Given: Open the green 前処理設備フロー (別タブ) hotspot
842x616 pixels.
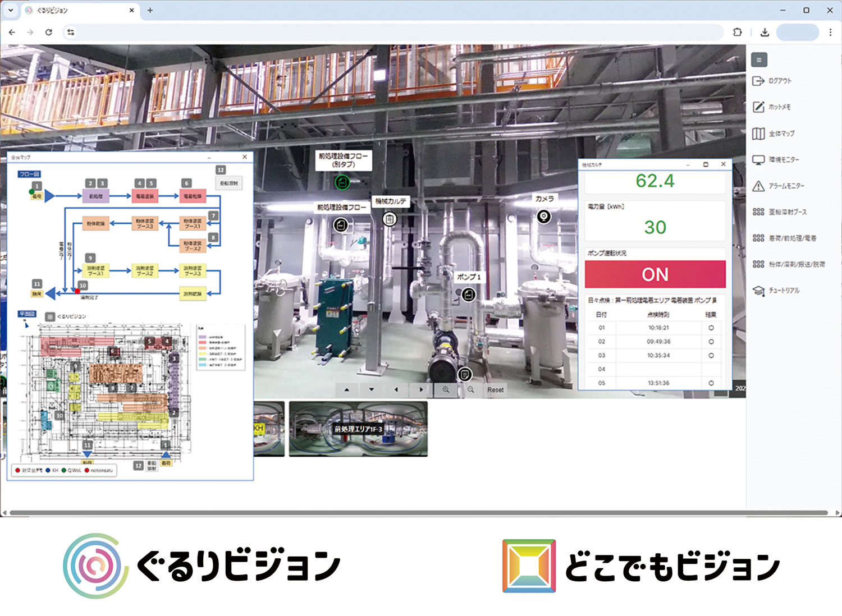Looking at the screenshot, I should [x=342, y=182].
